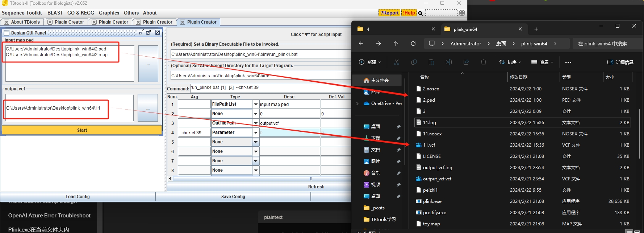The height and width of the screenshot is (233, 644).
Task: Click the search magnifier icon in TBtools
Action: pyautogui.click(x=421, y=13)
